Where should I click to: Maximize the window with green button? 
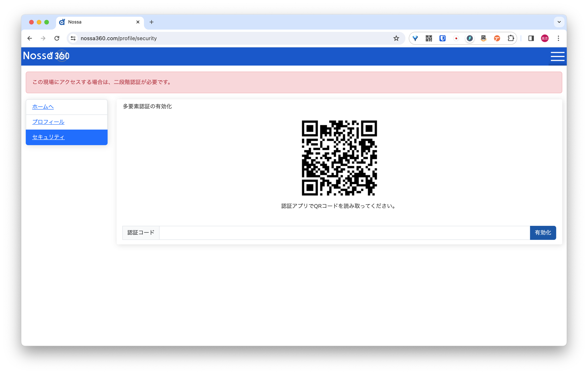click(x=46, y=22)
